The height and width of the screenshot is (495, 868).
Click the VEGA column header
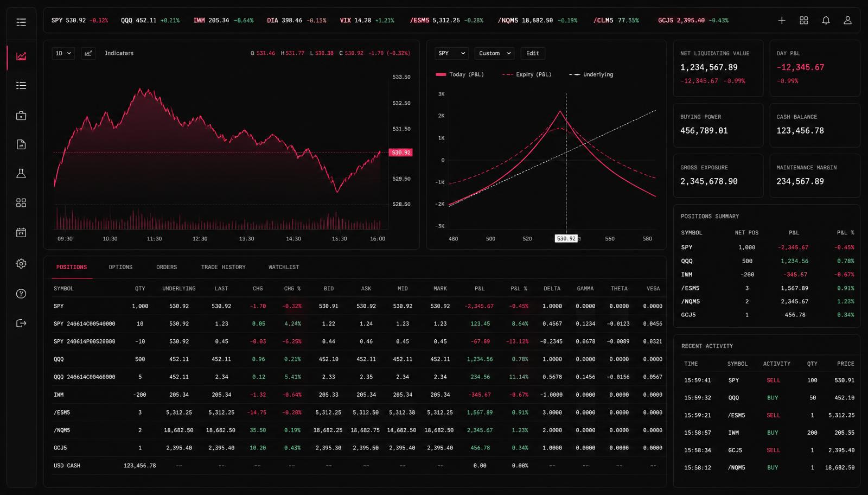[653, 289]
